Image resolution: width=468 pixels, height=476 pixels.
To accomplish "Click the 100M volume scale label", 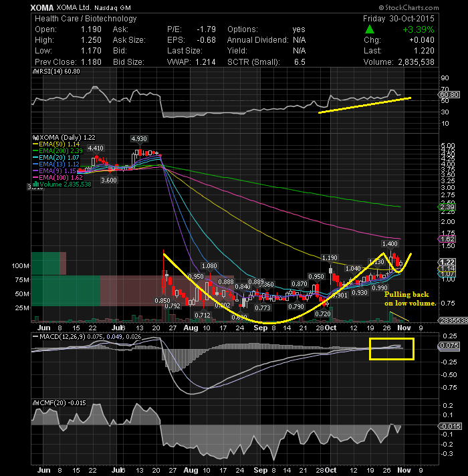I will click(20, 266).
